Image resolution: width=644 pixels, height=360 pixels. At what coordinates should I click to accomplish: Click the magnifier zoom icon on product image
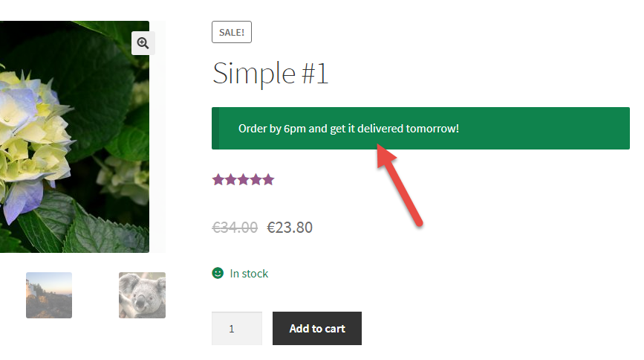tap(143, 43)
